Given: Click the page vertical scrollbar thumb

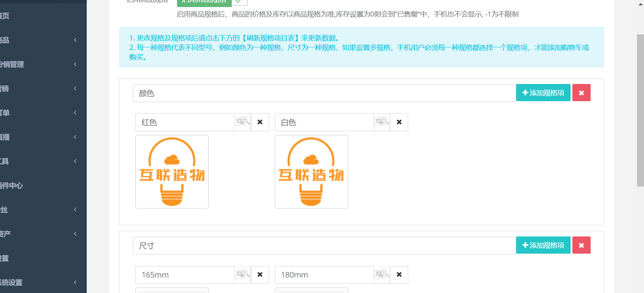Looking at the screenshot, I should tap(640, 110).
